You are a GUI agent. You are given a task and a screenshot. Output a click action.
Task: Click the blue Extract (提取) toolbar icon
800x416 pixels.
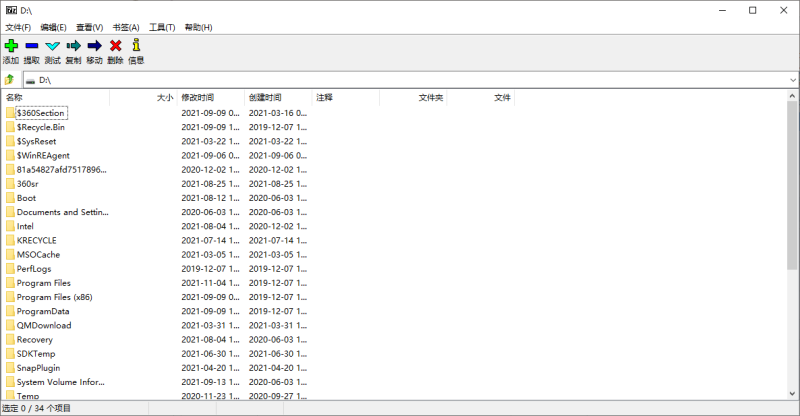(x=32, y=45)
